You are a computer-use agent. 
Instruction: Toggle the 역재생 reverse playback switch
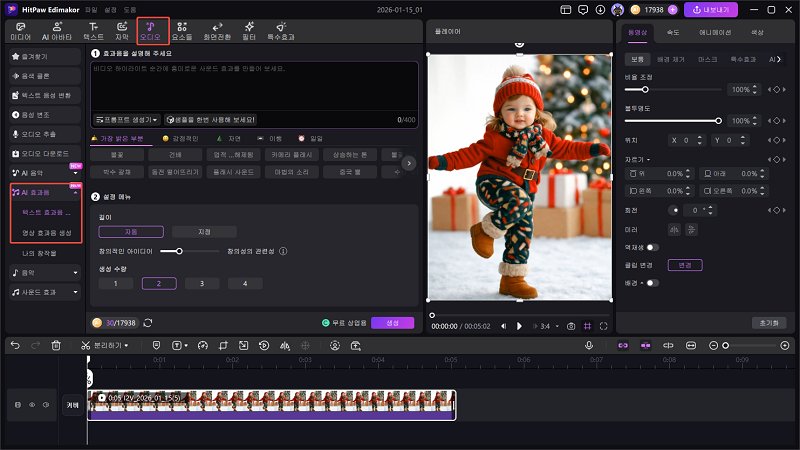[652, 247]
